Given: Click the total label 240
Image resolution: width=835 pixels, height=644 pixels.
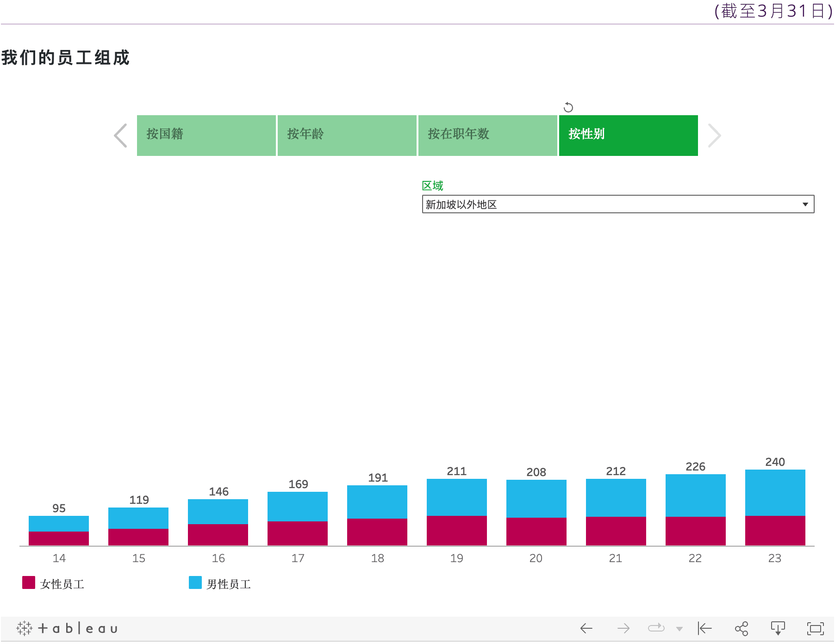Looking at the screenshot, I should click(x=775, y=462).
